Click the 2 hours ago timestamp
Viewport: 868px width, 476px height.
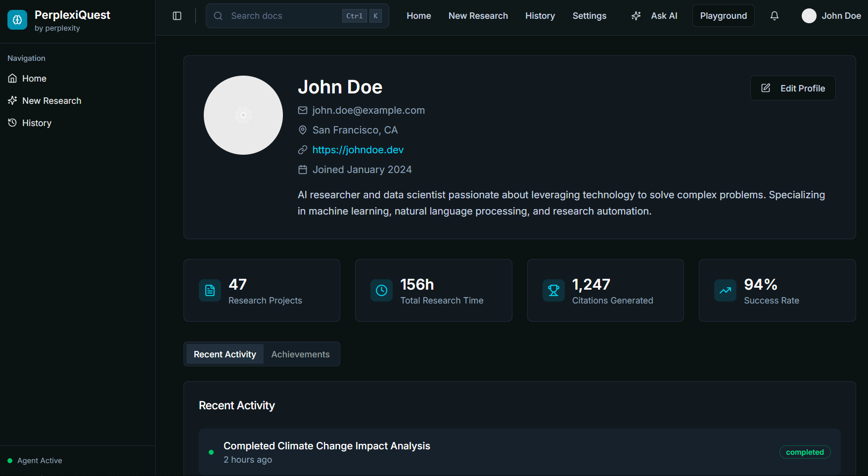click(x=248, y=460)
